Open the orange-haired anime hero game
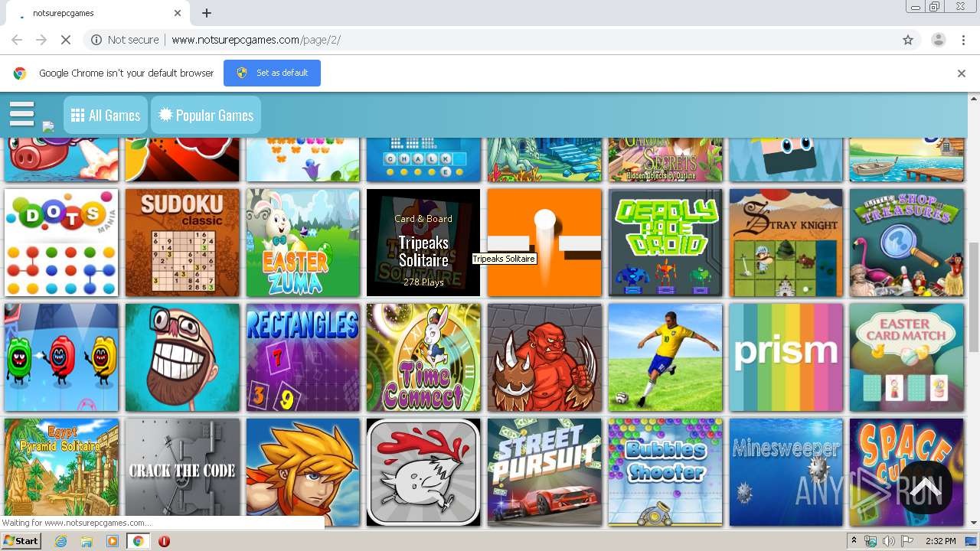Image resolution: width=980 pixels, height=551 pixels. click(x=302, y=472)
